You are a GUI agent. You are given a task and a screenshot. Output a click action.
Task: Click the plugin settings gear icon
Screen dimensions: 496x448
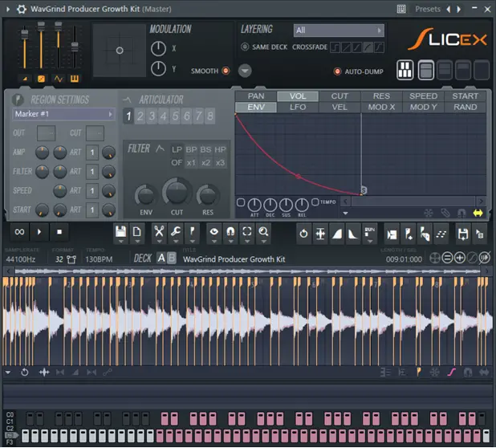(x=21, y=9)
